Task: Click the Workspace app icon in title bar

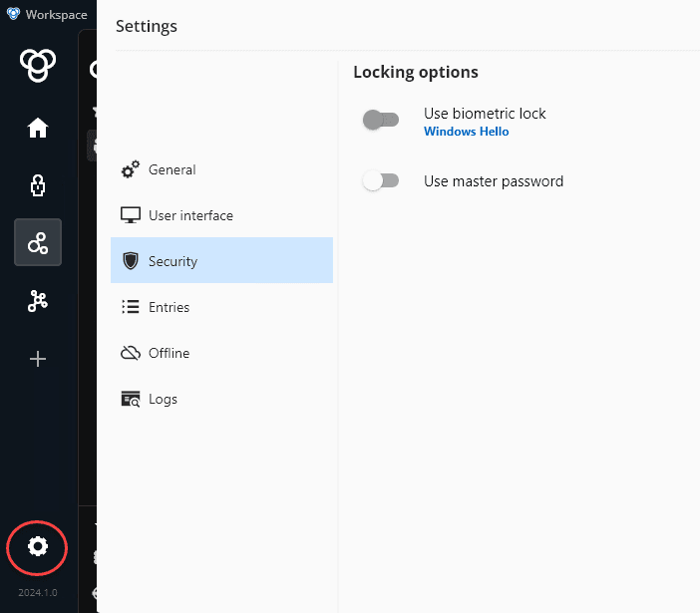Action: tap(12, 15)
